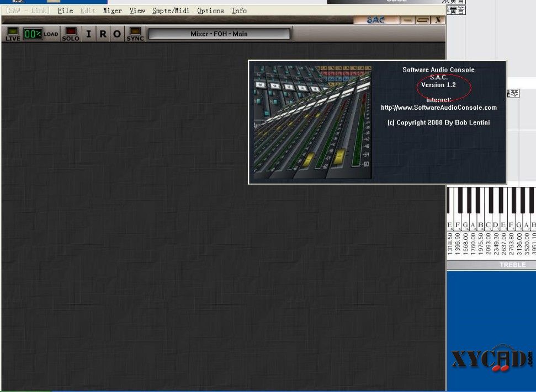Click the mixer console splash image

pyautogui.click(x=312, y=122)
